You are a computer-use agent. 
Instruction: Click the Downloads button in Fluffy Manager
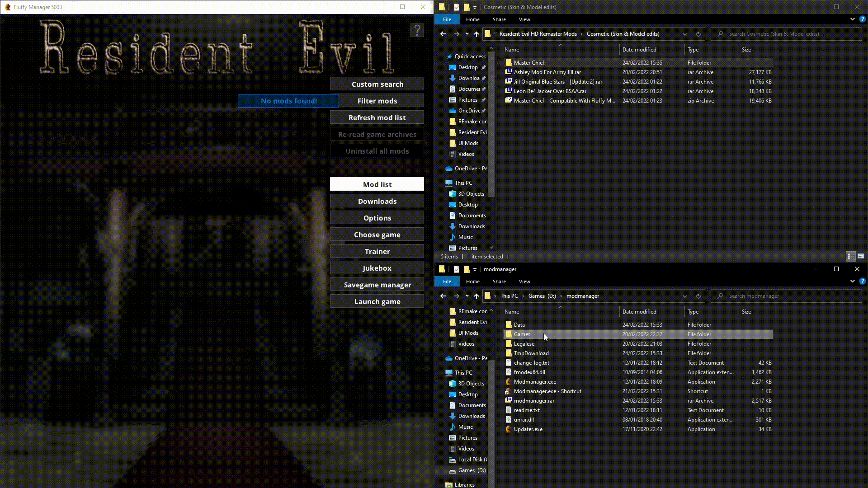(377, 201)
